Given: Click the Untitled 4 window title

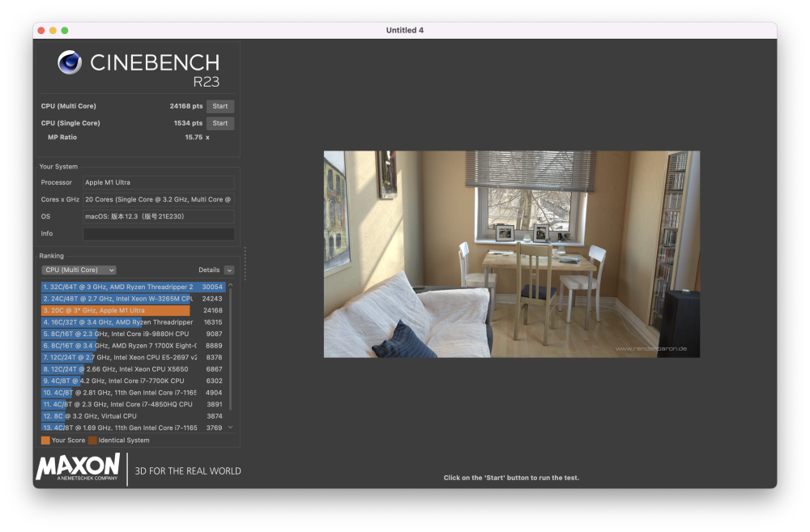Looking at the screenshot, I should click(405, 31).
